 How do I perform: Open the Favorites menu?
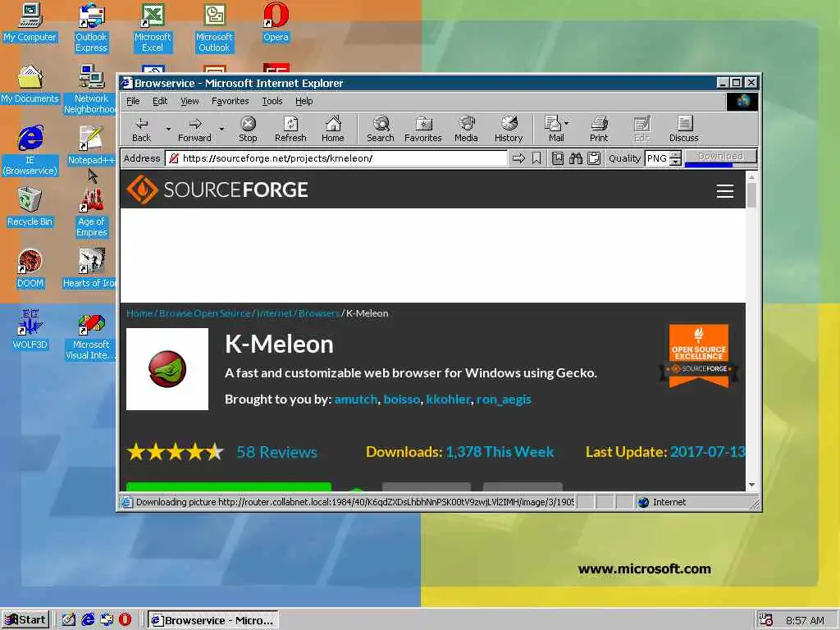pos(230,101)
